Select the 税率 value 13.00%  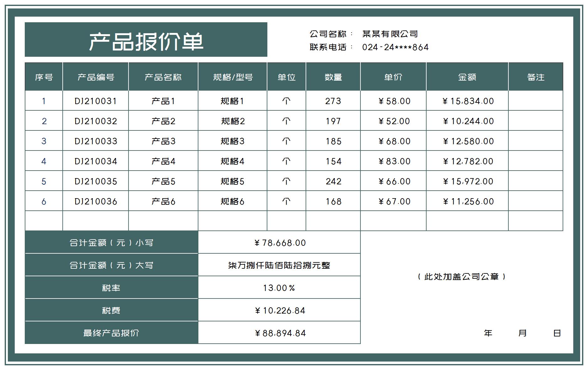pos(279,288)
